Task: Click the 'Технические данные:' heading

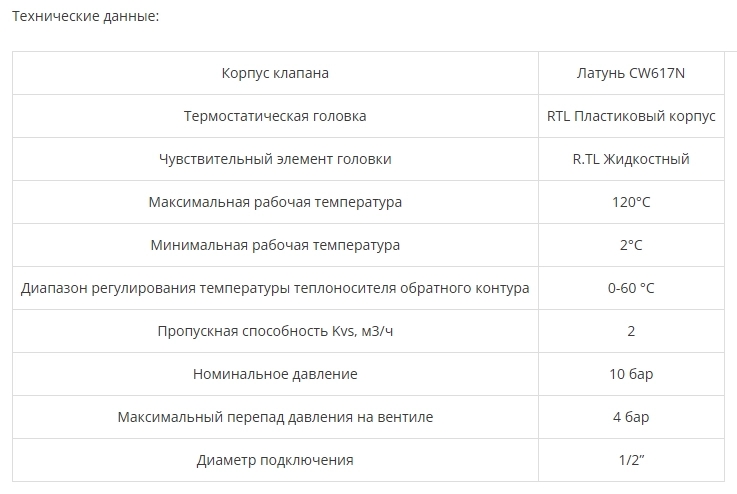Action: [x=81, y=17]
